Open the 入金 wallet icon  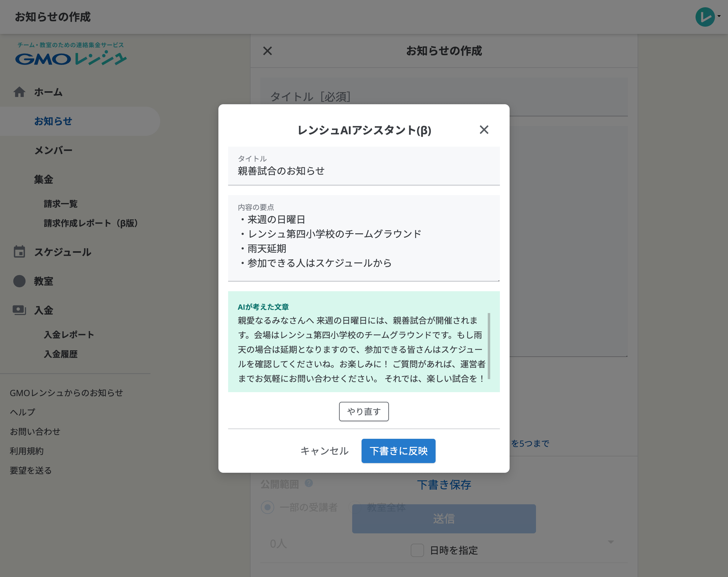pyautogui.click(x=19, y=310)
